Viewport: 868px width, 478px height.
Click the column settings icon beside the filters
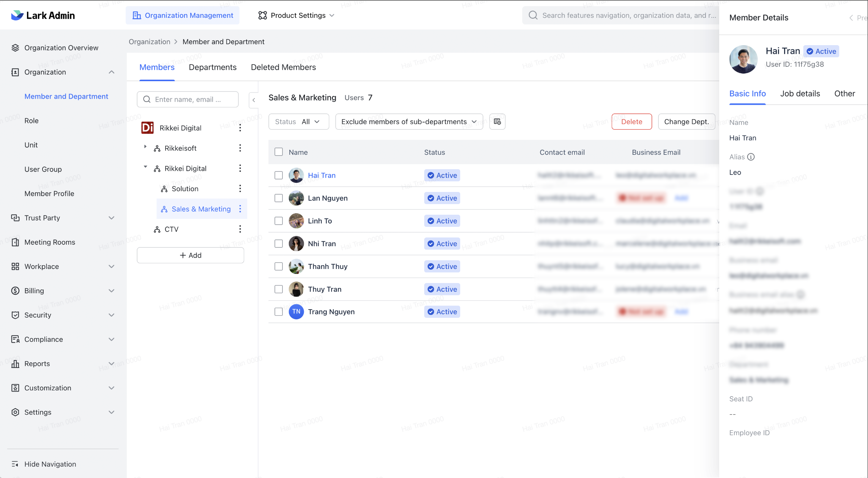497,122
